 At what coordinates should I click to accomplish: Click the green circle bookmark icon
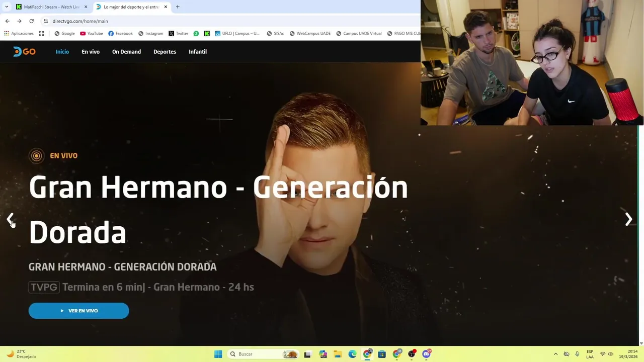196,34
